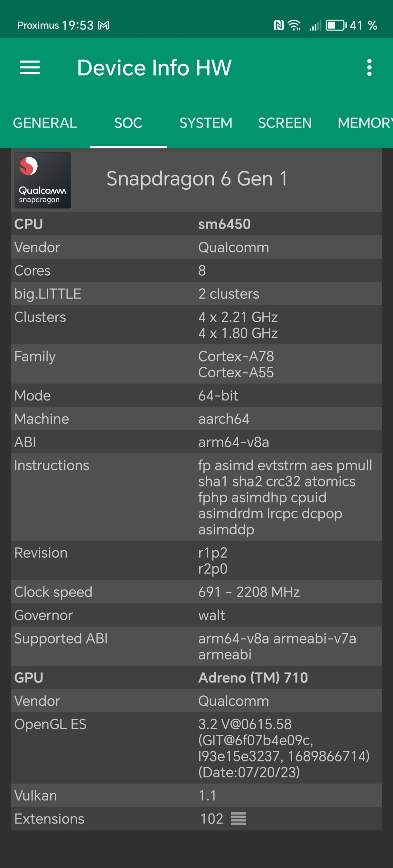Open the hamburger navigation menu
This screenshot has width=393, height=868.
pos(30,67)
